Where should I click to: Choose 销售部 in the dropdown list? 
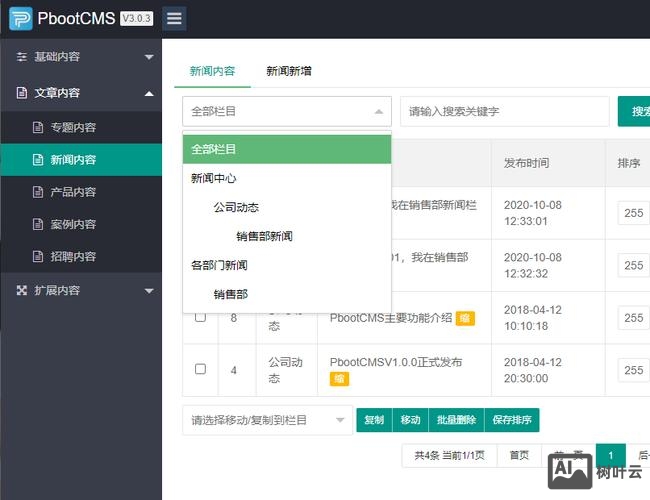[287, 294]
